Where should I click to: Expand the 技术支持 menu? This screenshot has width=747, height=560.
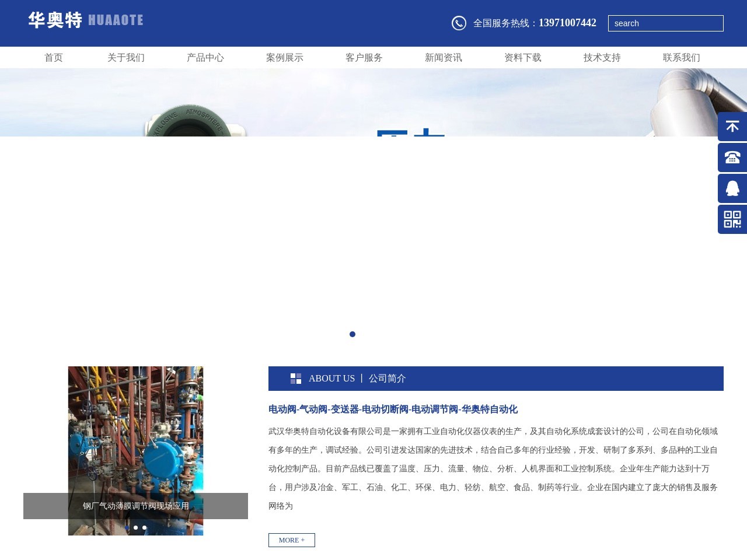602,57
